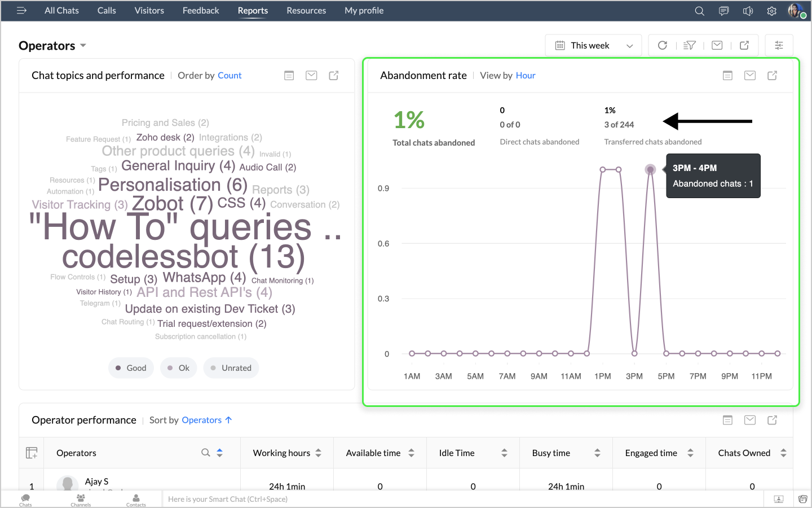This screenshot has height=508, width=812.
Task: Open settings gear in top navigation
Action: tap(771, 11)
